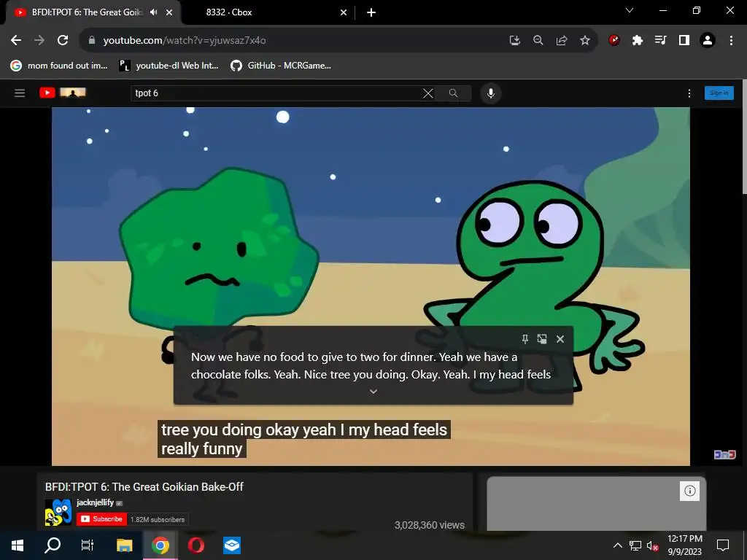Open the 'mom found out im...' bookmark
This screenshot has height=560, width=747.
59,66
